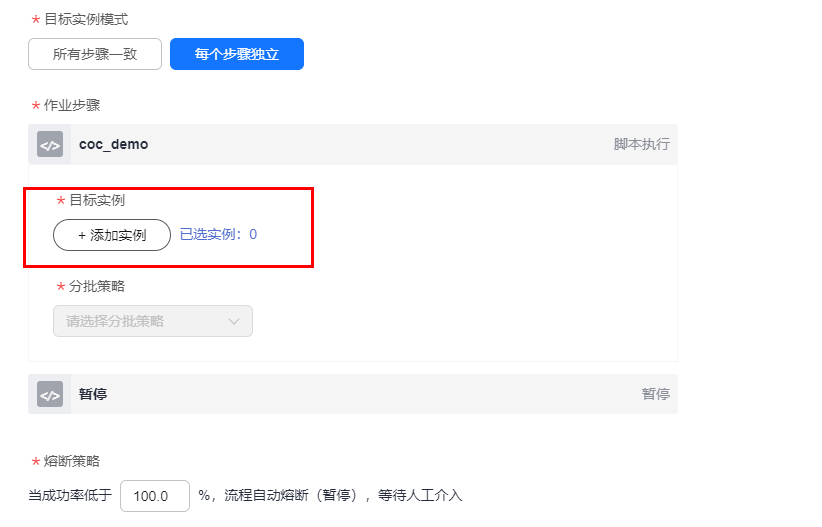822x527 pixels.
Task: Click the 目标实例模式 field label
Action: coord(86,19)
